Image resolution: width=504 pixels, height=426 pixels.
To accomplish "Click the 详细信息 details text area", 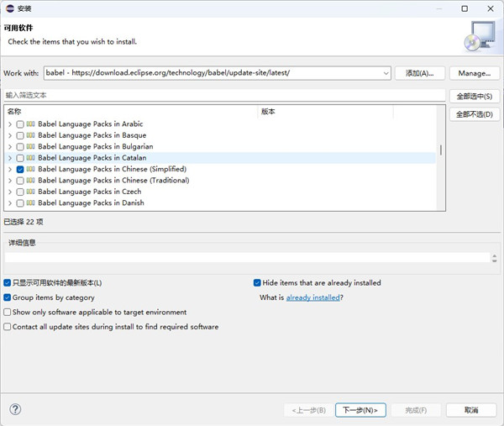I will coord(248,257).
